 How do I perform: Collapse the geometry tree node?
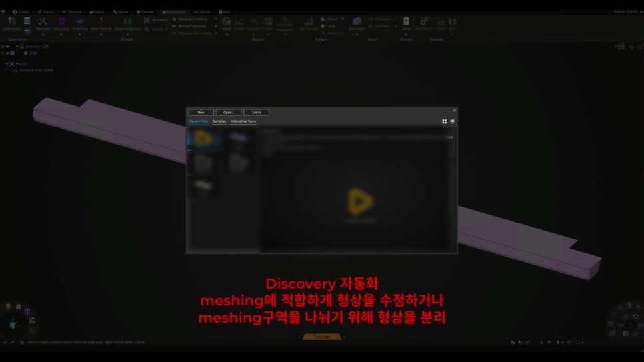tap(17, 47)
